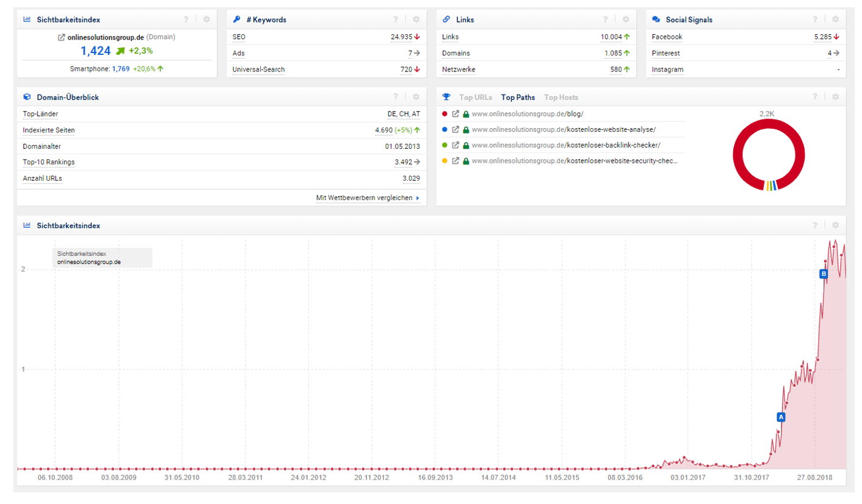862x504 pixels.
Task: Click Links count 10.004
Action: (x=611, y=37)
